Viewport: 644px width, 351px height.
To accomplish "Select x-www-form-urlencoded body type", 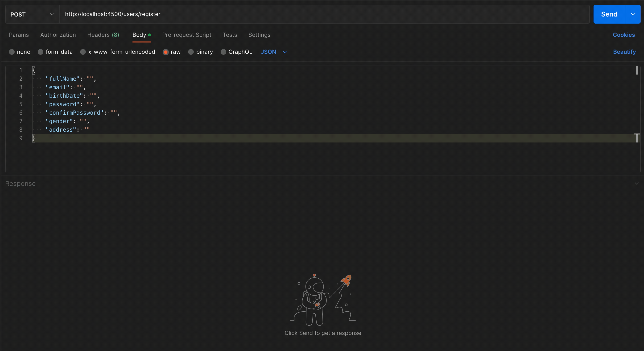I will [83, 52].
